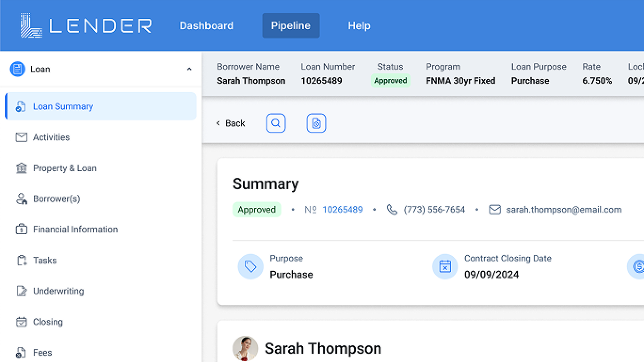Open the Help menu
This screenshot has width=644, height=362.
[359, 26]
